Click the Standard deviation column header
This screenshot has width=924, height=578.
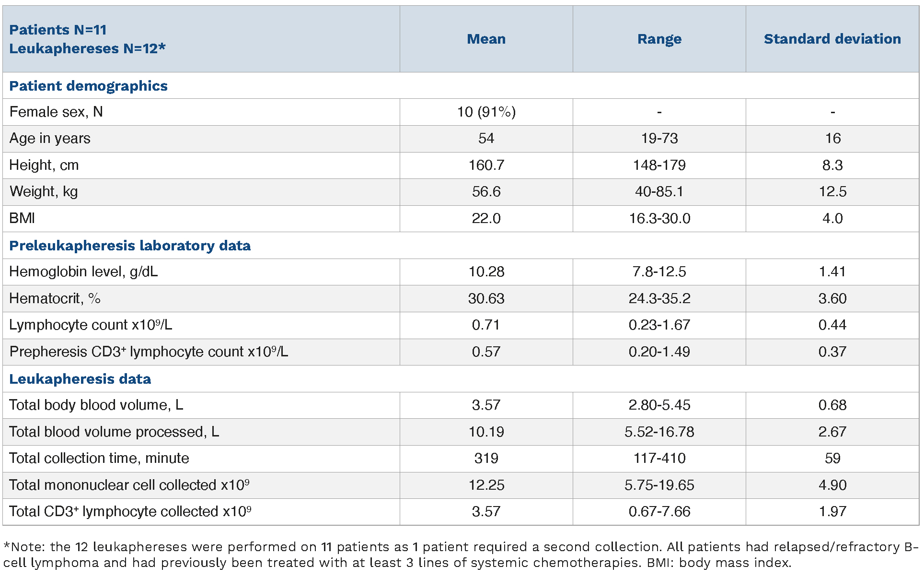[832, 39]
